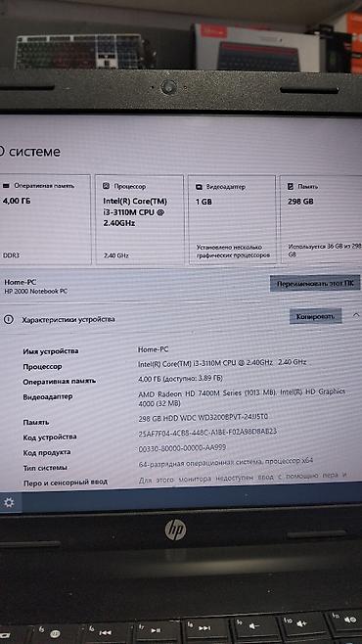This screenshot has height=644, width=362.
Task: Select the device ID '25AF7F04-4CB8-448C' value
Action: coord(207,432)
